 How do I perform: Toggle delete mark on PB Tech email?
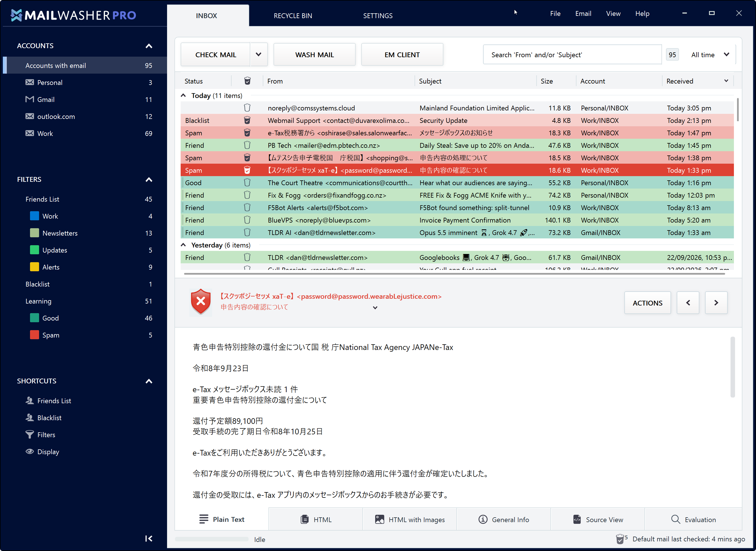click(x=247, y=145)
